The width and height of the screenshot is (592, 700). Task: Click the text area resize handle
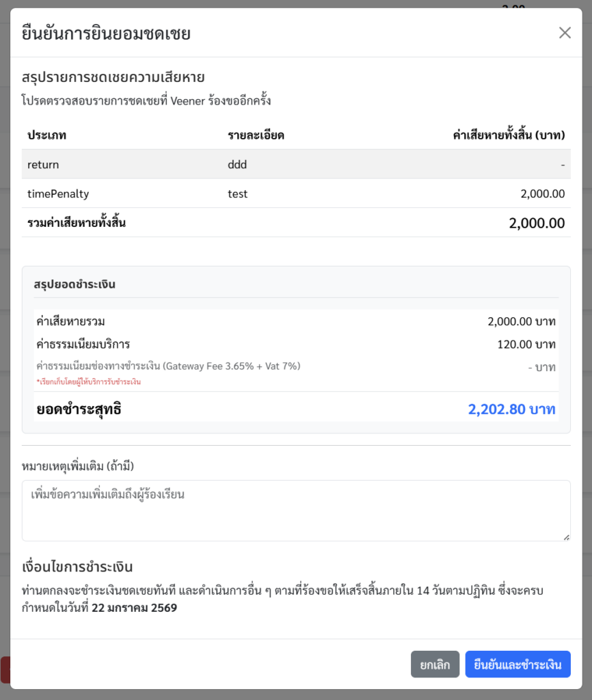566,537
